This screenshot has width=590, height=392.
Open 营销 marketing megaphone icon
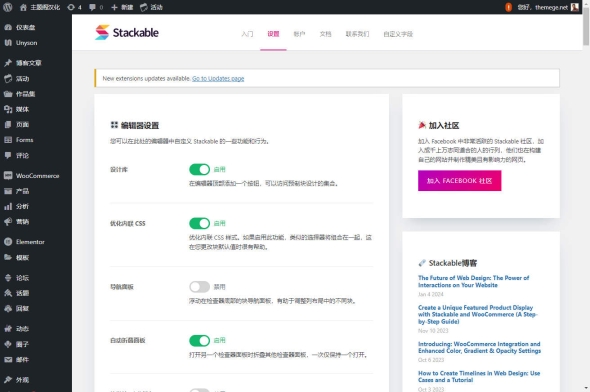(8, 222)
